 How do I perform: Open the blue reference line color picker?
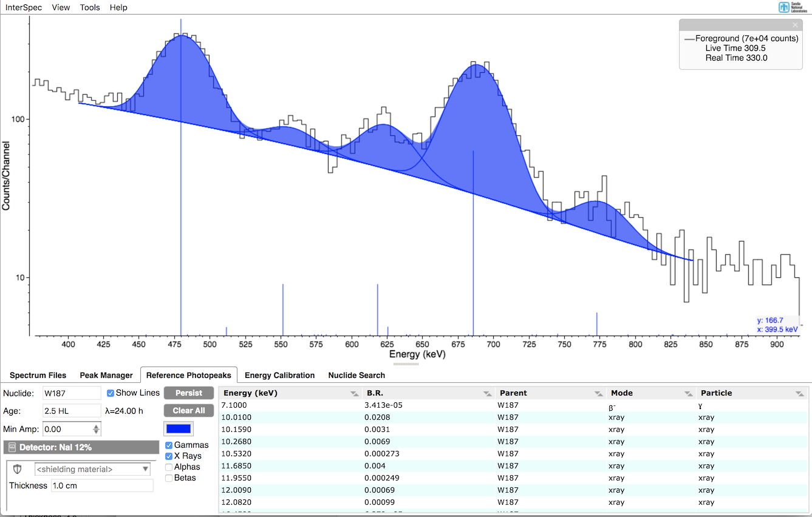[x=179, y=428]
